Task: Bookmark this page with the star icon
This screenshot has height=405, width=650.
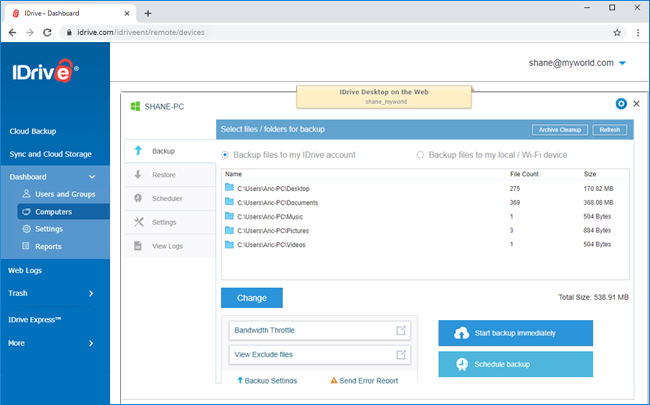Action: coord(617,32)
